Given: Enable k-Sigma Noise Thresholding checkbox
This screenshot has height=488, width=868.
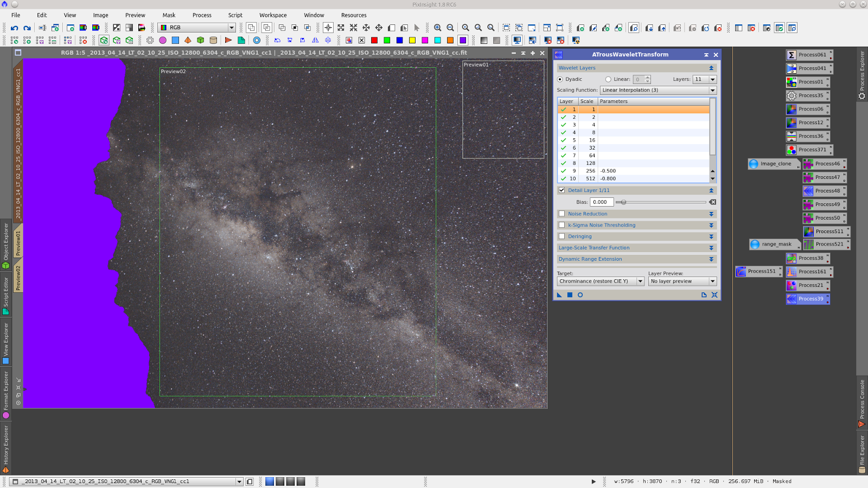Looking at the screenshot, I should (x=562, y=225).
